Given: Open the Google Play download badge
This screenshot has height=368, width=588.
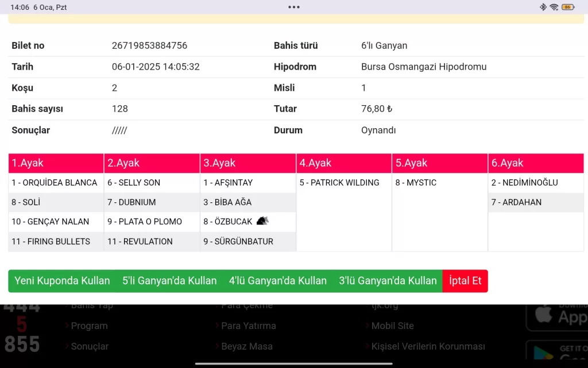Looking at the screenshot, I should (x=556, y=351).
